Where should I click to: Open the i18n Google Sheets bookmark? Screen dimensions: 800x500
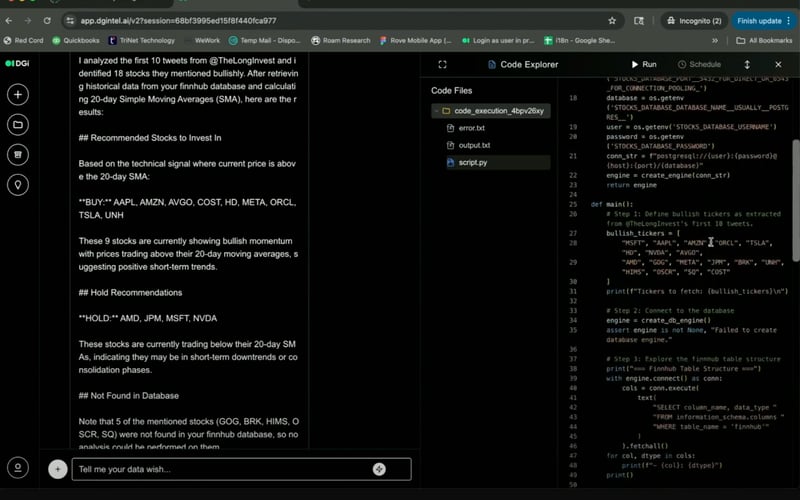coord(580,40)
